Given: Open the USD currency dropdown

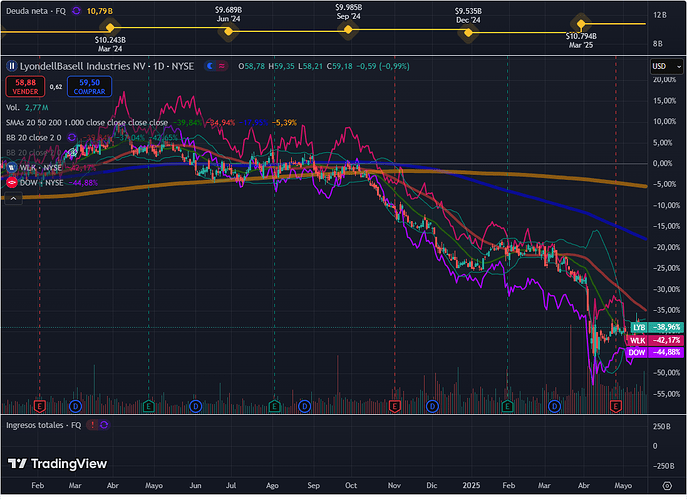Looking at the screenshot, I should [666, 66].
